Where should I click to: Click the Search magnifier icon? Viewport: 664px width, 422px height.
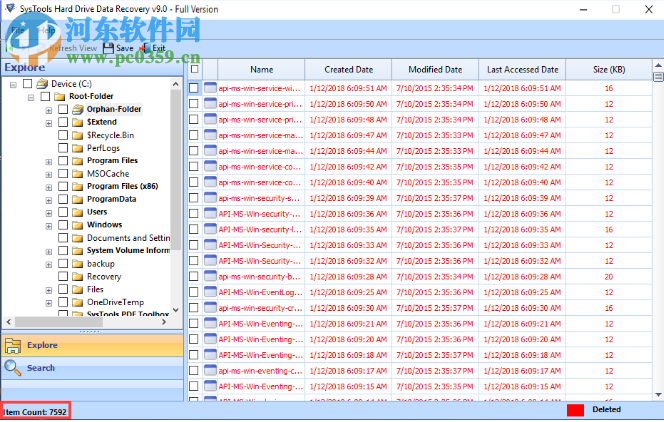[13, 367]
